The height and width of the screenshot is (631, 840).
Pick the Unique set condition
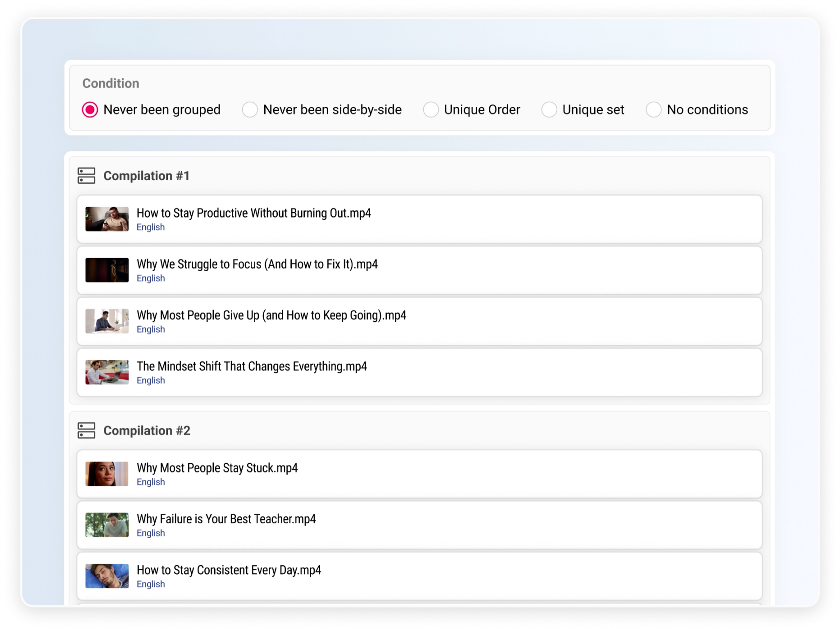pos(549,110)
